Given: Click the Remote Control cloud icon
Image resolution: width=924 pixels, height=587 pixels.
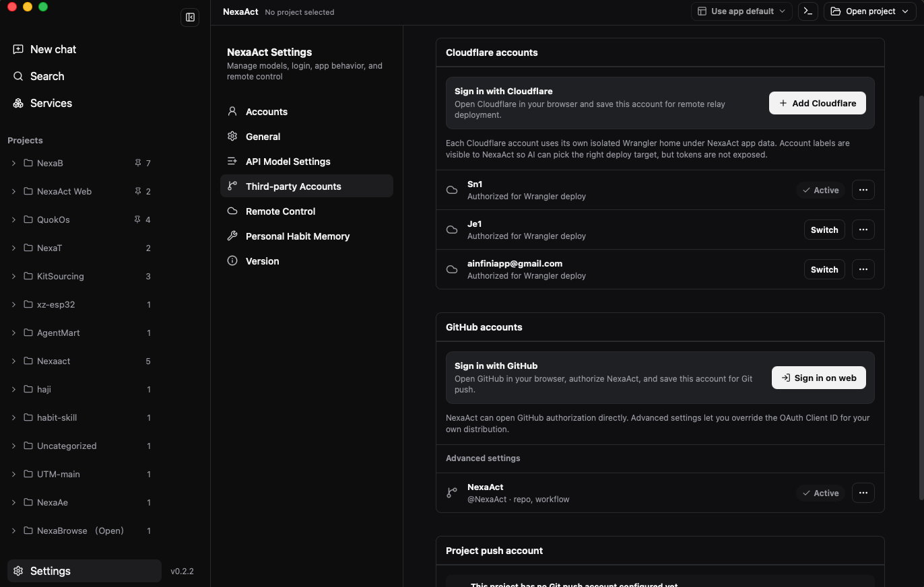Looking at the screenshot, I should [232, 211].
